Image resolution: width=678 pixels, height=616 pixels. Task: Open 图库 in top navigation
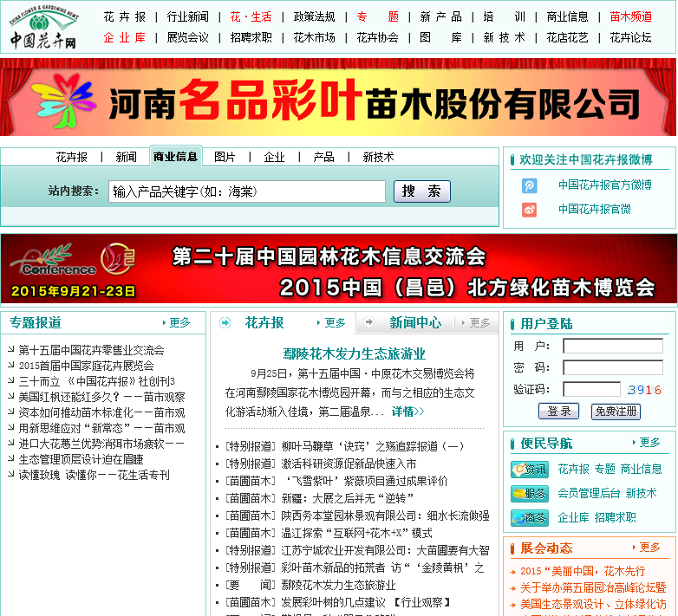coord(440,37)
